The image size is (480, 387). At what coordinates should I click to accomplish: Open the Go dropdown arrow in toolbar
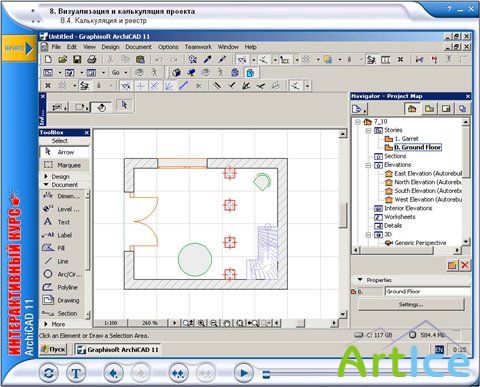pos(126,73)
